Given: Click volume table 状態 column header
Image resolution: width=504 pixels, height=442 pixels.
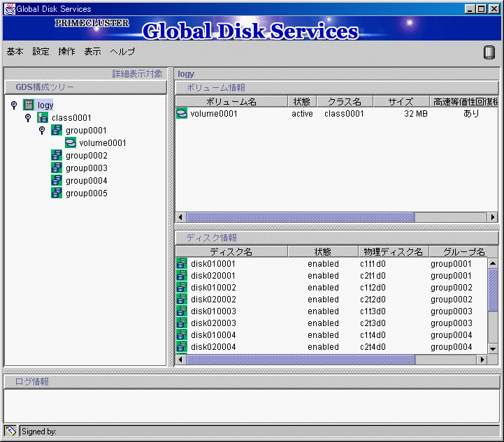Looking at the screenshot, I should click(302, 101).
